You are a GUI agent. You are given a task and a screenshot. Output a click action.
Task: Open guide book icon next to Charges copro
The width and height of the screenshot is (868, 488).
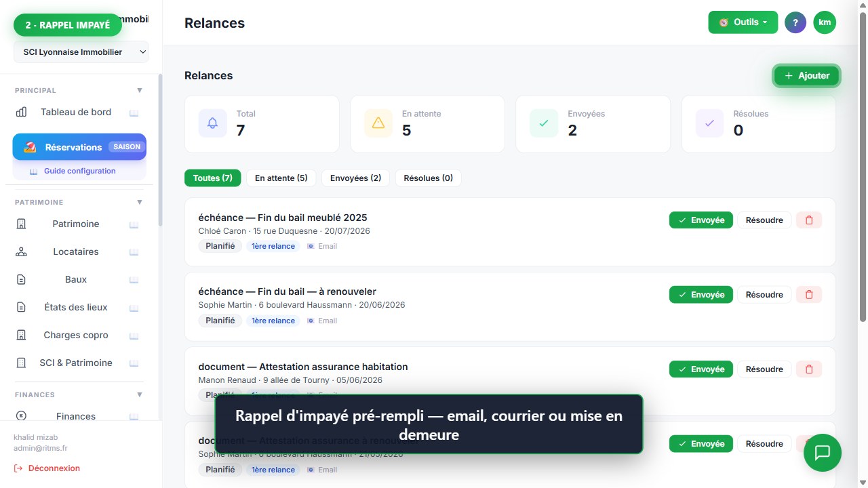[134, 335]
